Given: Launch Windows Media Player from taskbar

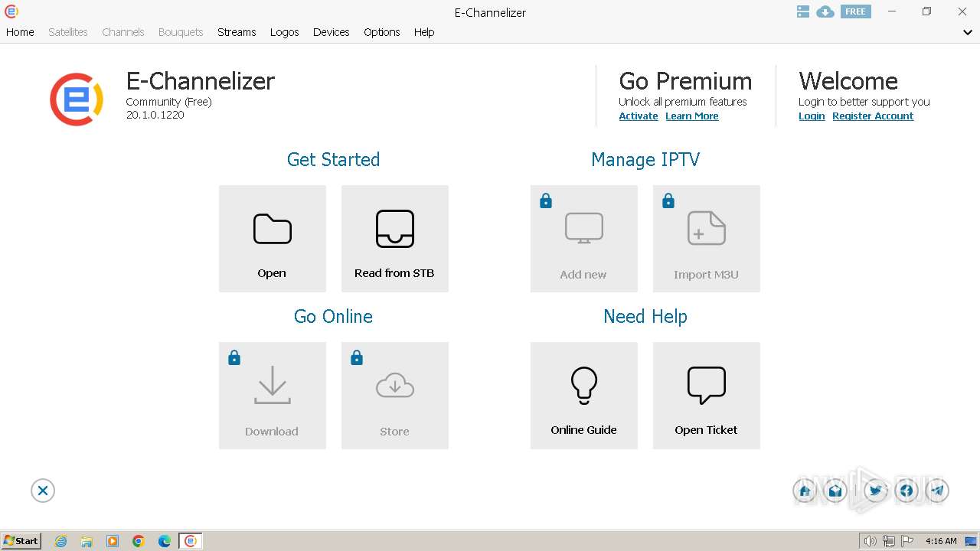Looking at the screenshot, I should point(113,541).
